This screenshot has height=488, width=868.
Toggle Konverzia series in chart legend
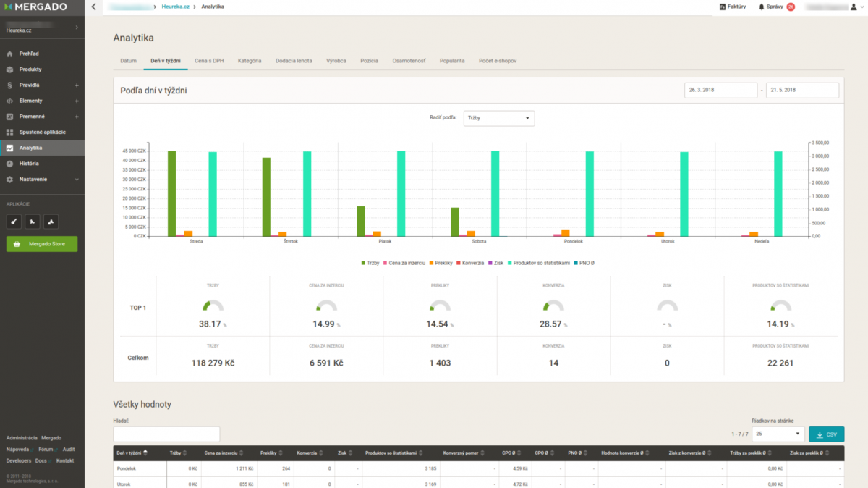(469, 262)
